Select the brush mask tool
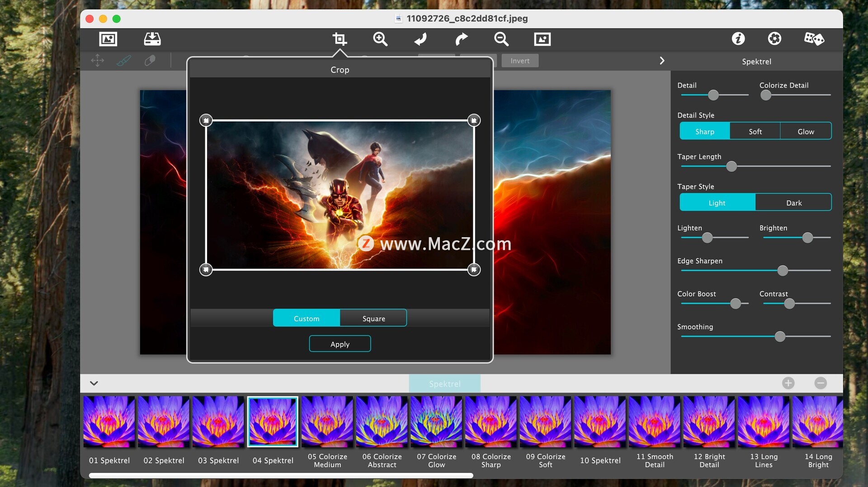868x487 pixels. click(123, 61)
